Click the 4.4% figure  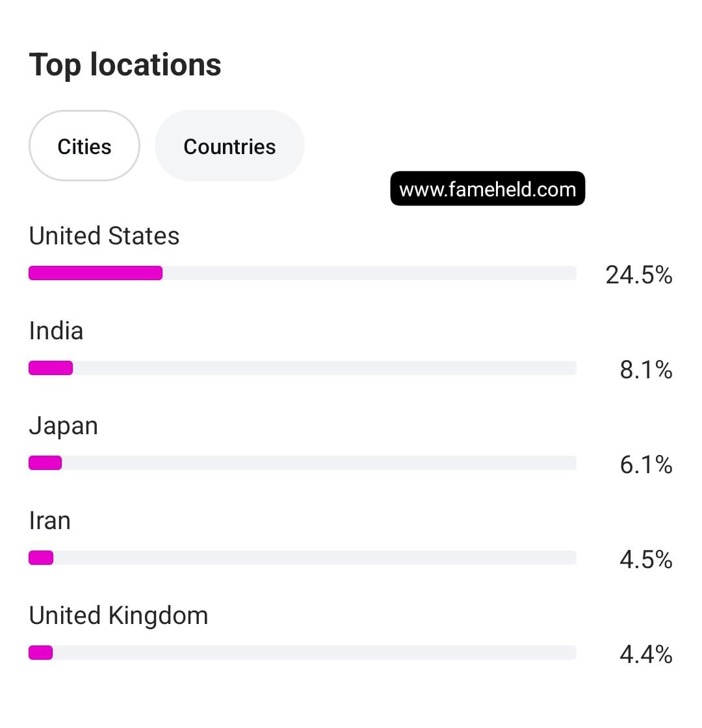pyautogui.click(x=646, y=655)
